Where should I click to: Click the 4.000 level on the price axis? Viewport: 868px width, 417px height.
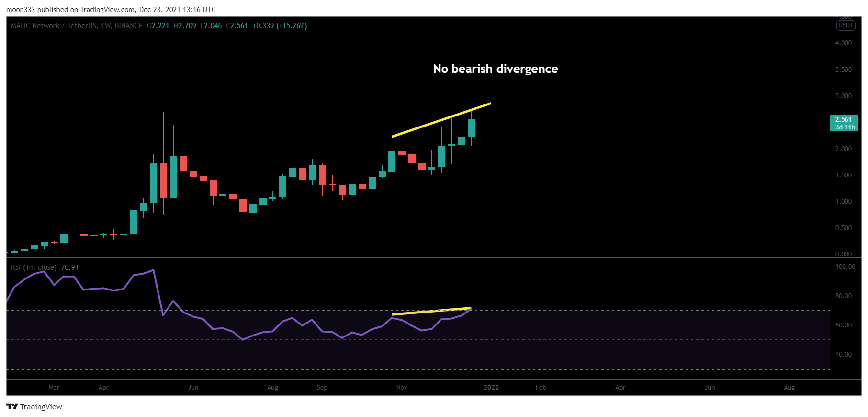click(x=844, y=43)
